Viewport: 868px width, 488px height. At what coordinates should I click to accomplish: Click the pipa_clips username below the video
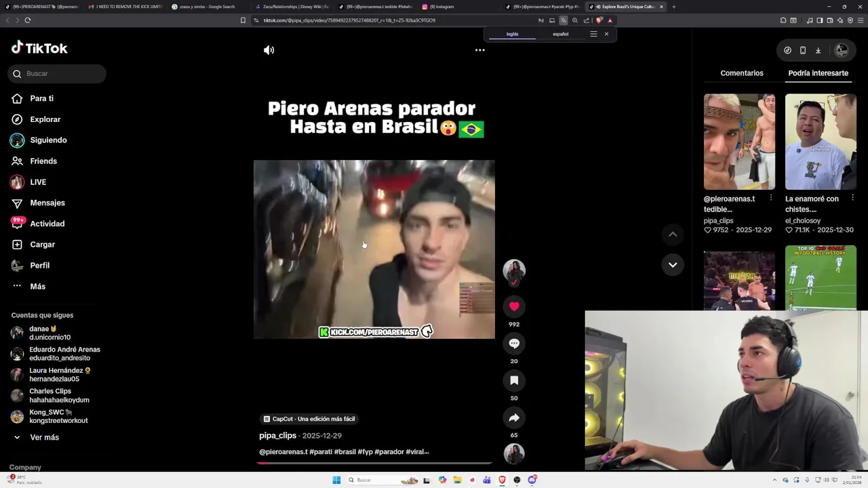277,436
